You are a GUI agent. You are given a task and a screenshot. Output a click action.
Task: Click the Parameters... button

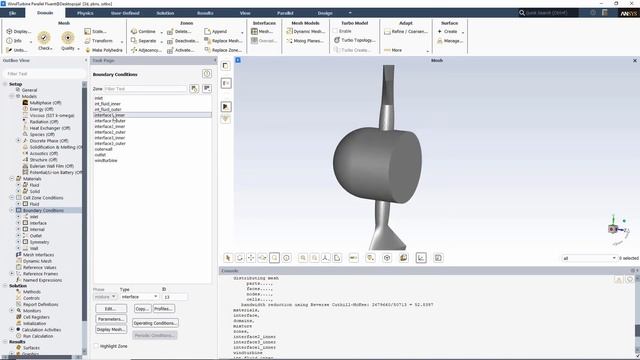pyautogui.click(x=111, y=319)
